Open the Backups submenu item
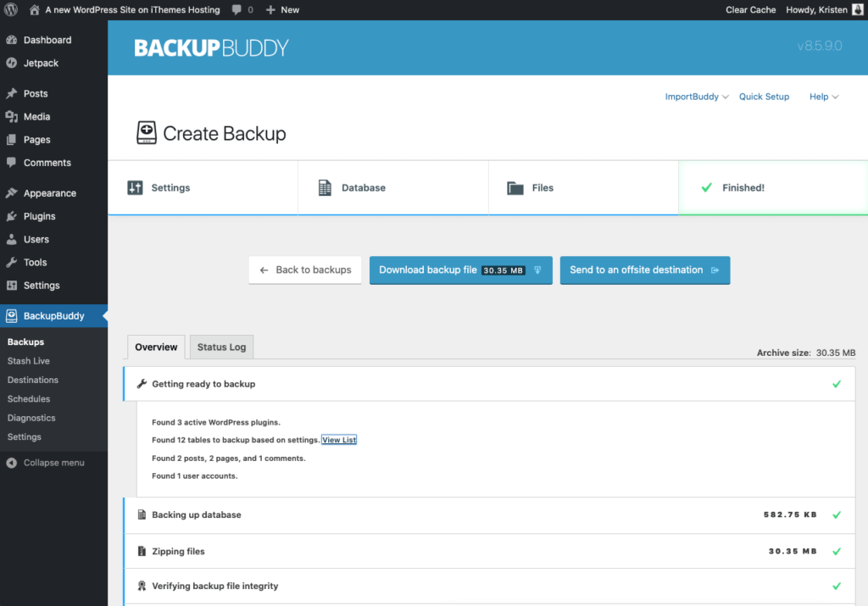 (x=25, y=342)
